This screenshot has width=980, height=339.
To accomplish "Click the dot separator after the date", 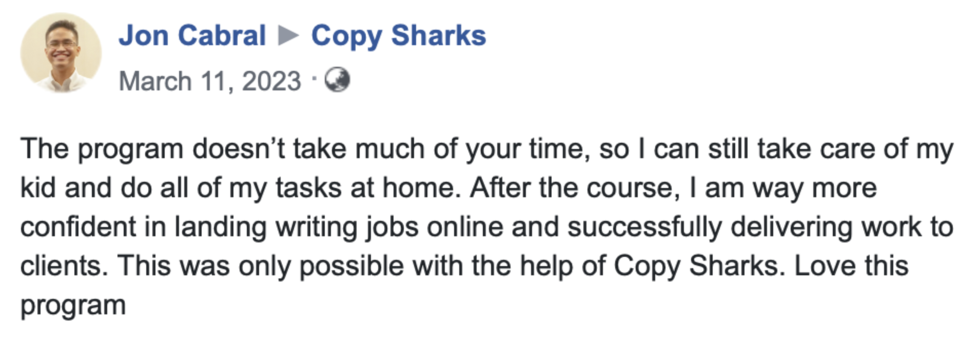I will pos(313,79).
